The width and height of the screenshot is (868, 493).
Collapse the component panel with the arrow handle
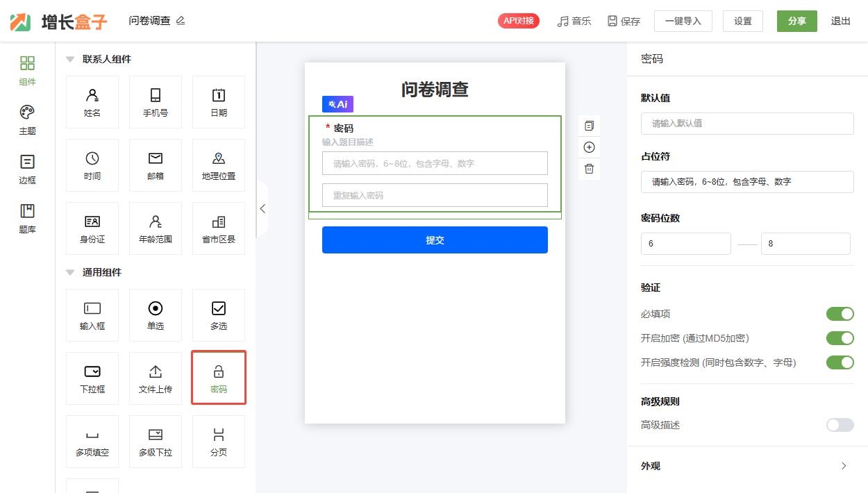(x=262, y=208)
